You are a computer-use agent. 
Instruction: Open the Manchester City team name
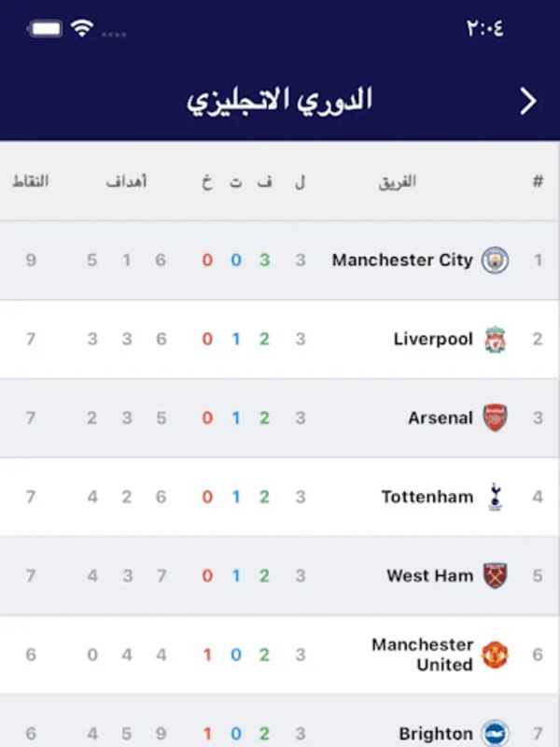pyautogui.click(x=402, y=261)
